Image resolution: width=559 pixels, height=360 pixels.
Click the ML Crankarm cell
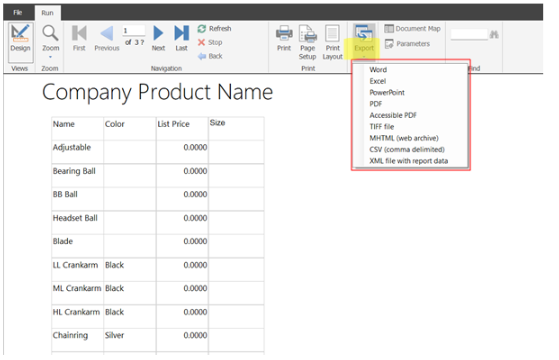pos(77,293)
